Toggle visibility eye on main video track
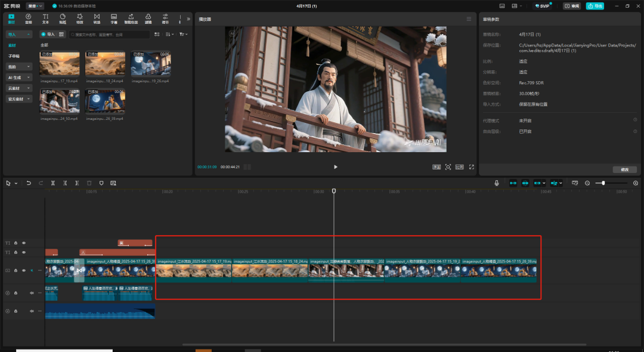This screenshot has width=644, height=352. tap(24, 270)
